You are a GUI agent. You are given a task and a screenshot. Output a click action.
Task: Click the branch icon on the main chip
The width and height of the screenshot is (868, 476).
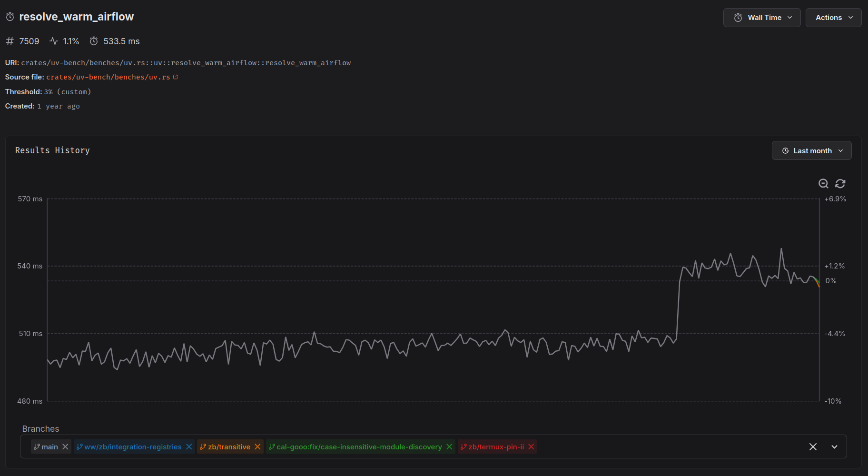37,446
